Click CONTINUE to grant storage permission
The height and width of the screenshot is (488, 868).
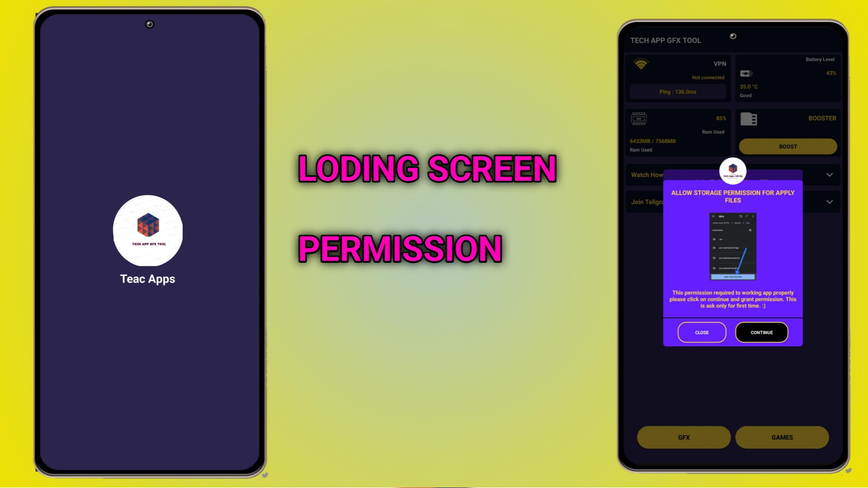tap(762, 333)
